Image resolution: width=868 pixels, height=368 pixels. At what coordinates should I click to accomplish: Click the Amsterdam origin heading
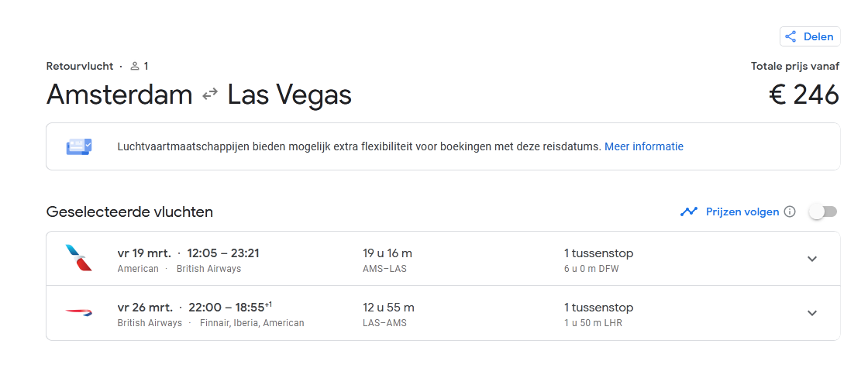[x=119, y=95]
